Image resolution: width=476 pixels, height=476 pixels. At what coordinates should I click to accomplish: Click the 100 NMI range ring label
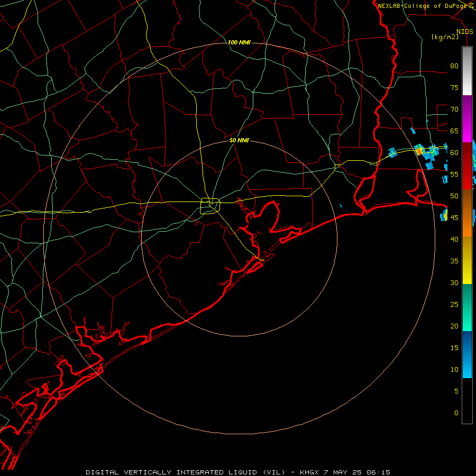(239, 42)
